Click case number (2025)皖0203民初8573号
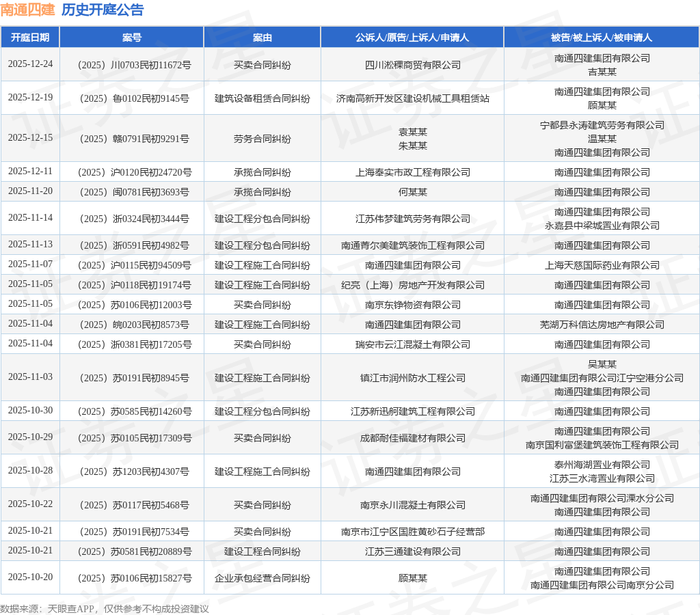Viewport: 700px width, 615px height. coord(135,325)
